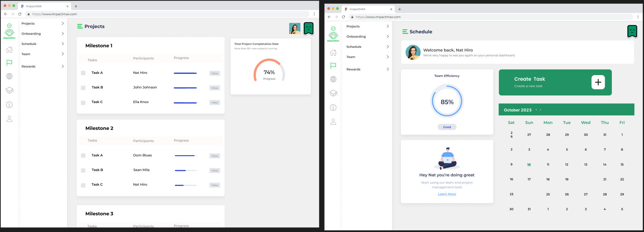Click home icon in Projects window sidebar
The height and width of the screenshot is (232, 644).
pyautogui.click(x=9, y=50)
